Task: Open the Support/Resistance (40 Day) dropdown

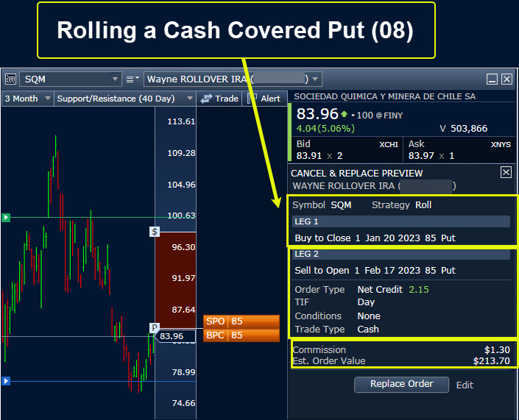Action: click(x=189, y=99)
